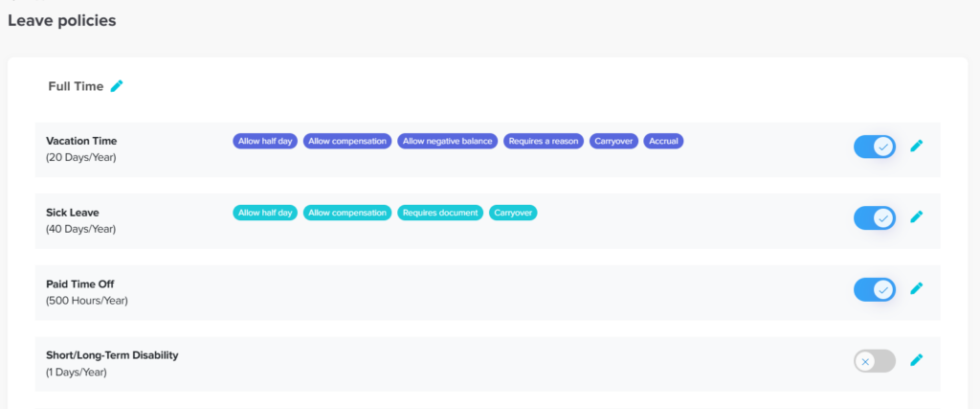Viewport: 980px width, 409px height.
Task: Select the Carryover tag under Vacation Time
Action: (x=614, y=141)
